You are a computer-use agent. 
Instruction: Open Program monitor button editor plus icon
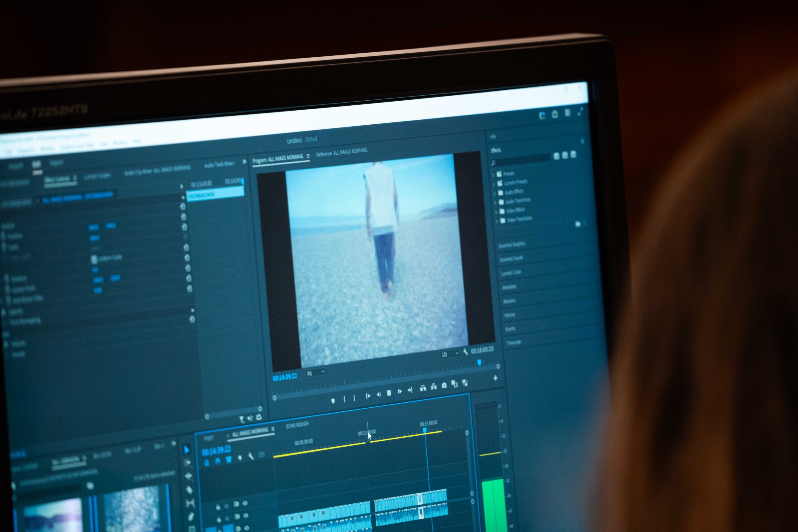pos(495,378)
